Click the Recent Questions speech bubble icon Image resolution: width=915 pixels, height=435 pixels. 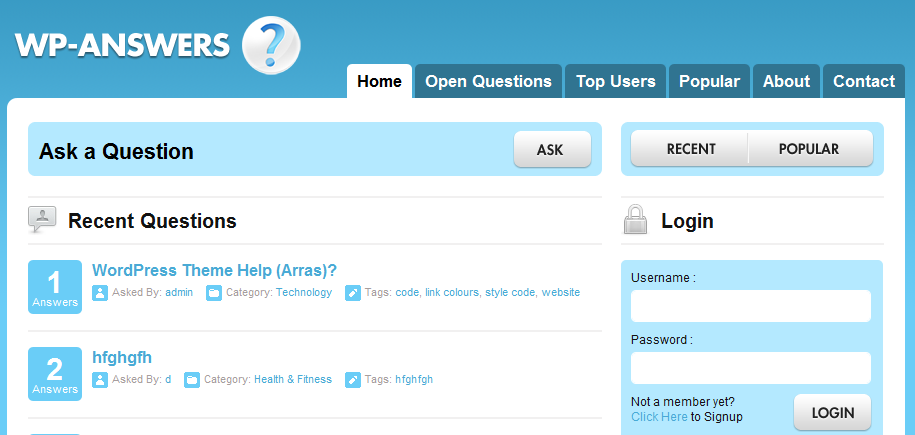(42, 220)
